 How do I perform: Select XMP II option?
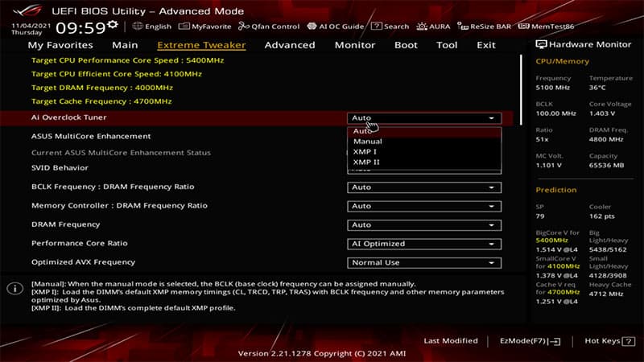(x=424, y=162)
